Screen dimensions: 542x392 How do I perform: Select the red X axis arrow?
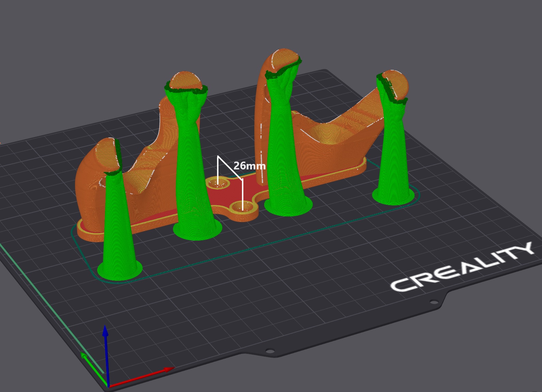(x=141, y=377)
